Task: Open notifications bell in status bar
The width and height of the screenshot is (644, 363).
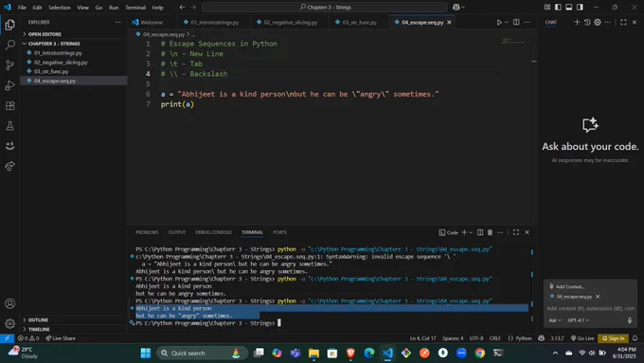Action: pos(635,338)
